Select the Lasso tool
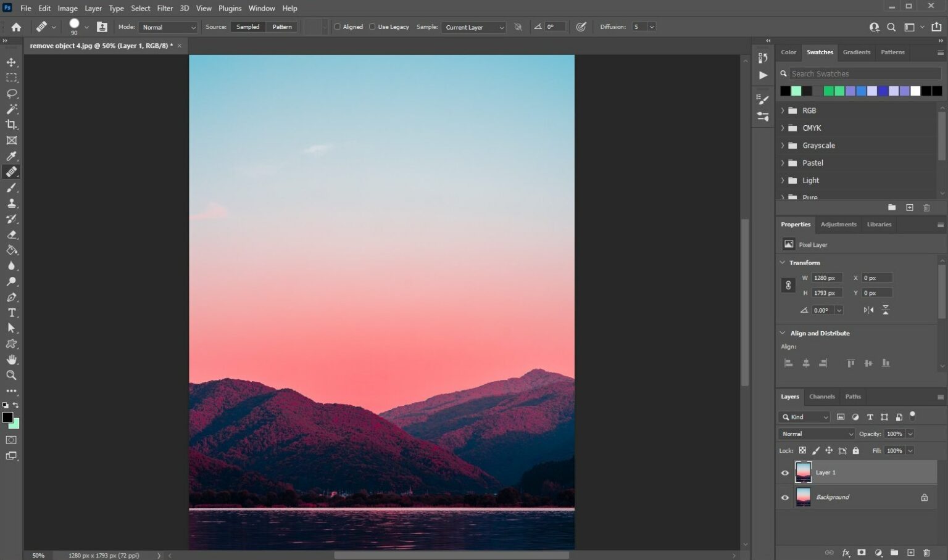Viewport: 948px width, 560px height. coord(11,93)
